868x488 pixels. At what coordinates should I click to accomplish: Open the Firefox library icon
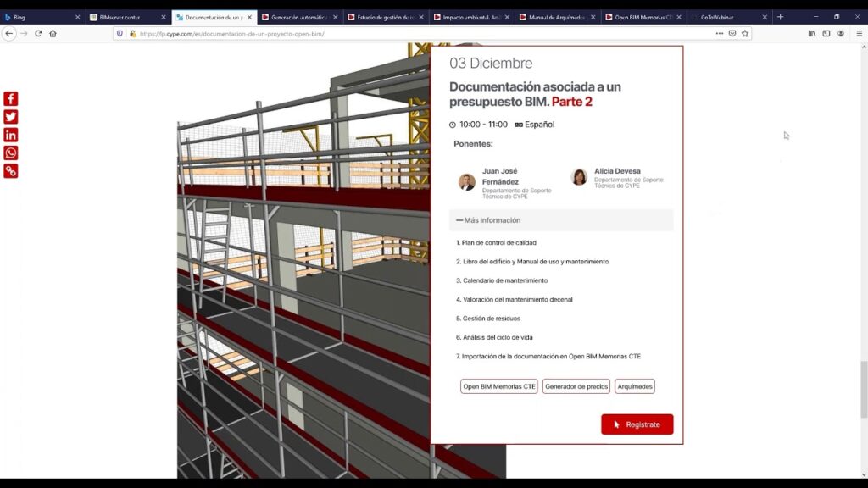click(811, 34)
